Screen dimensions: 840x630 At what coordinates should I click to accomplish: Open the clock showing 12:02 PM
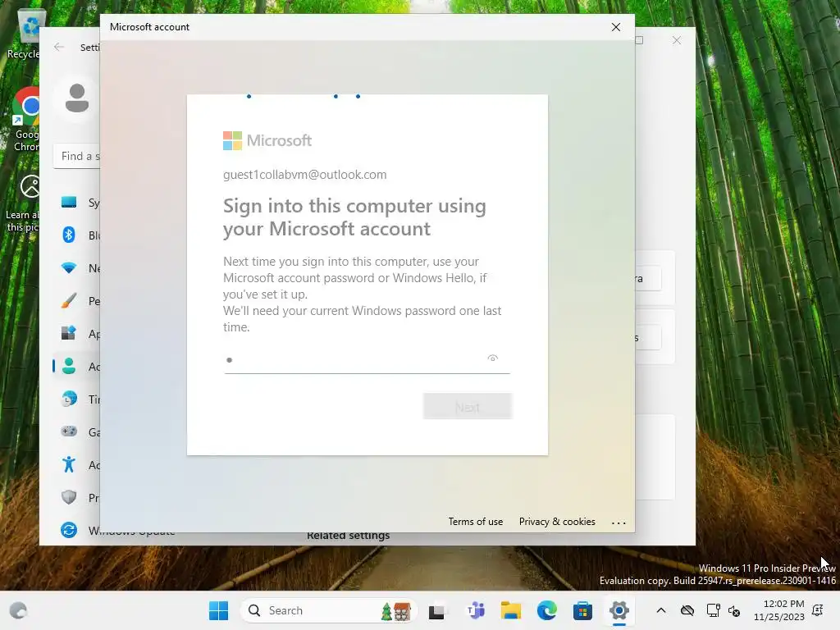tap(779, 610)
